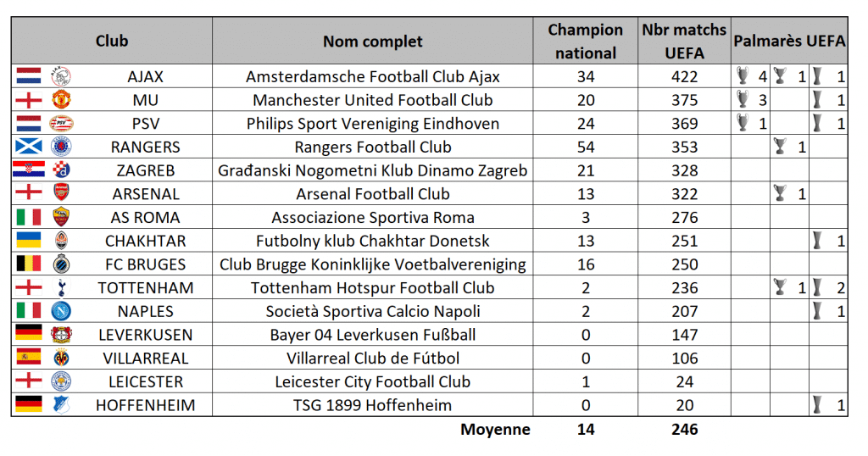Click the "Moyenne" label below the table
Image resolution: width=868 pixels, height=456 pixels.
tap(495, 430)
